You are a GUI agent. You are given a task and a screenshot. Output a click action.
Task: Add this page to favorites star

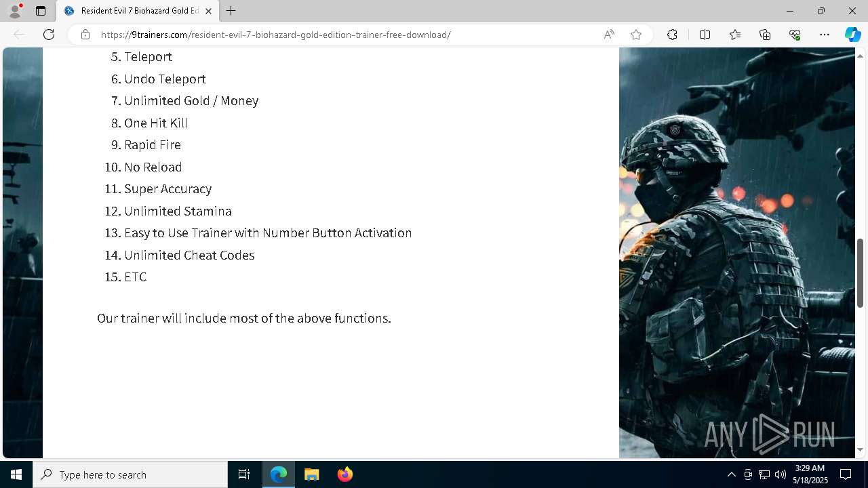636,35
